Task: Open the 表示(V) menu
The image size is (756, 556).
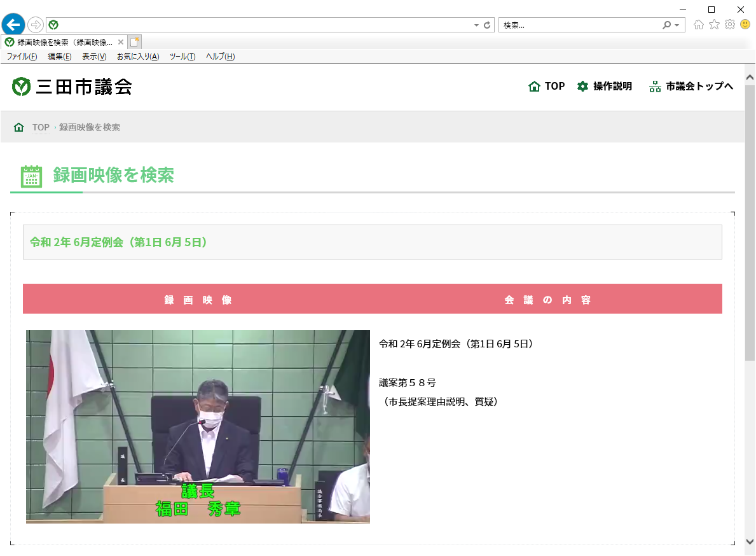Action: coord(94,57)
